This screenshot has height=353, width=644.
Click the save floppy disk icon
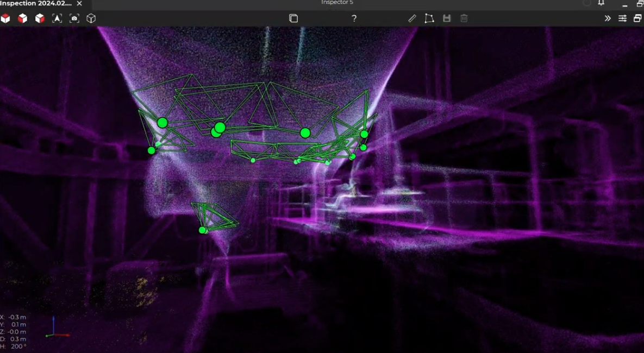pyautogui.click(x=447, y=18)
